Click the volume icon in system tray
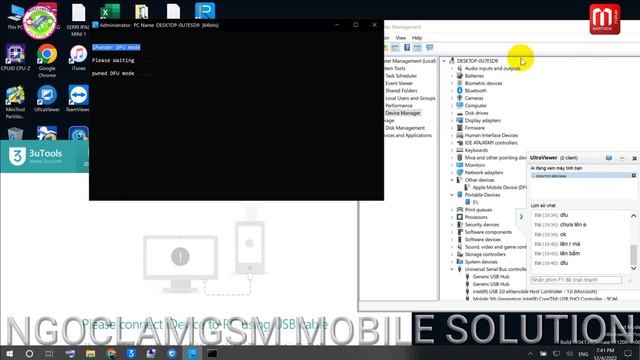This screenshot has height=360, width=640. [569, 353]
